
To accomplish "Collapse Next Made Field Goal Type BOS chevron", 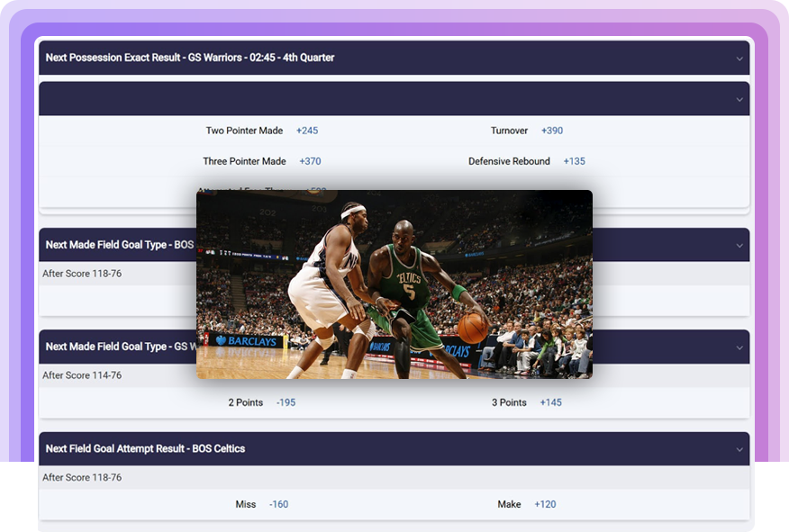I will (739, 246).
